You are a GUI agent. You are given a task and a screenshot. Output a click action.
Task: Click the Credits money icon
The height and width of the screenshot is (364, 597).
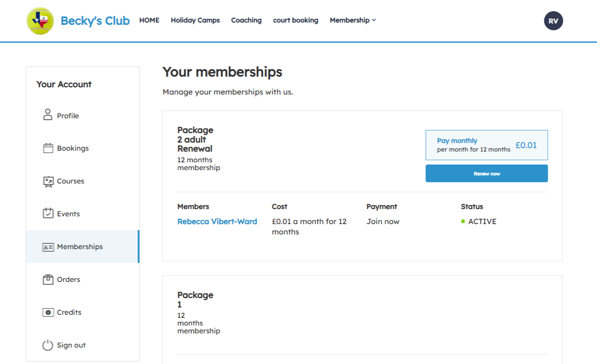tap(48, 312)
